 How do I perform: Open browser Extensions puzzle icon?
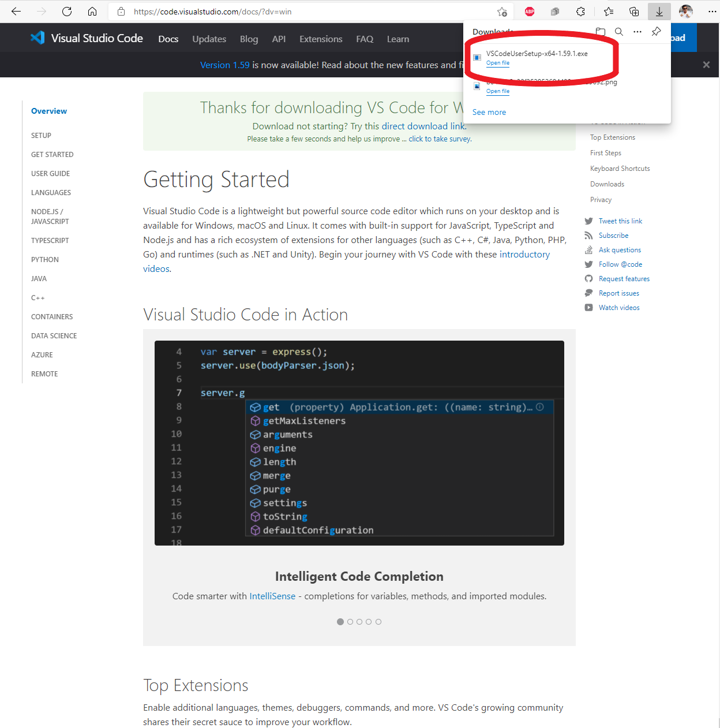click(x=580, y=12)
